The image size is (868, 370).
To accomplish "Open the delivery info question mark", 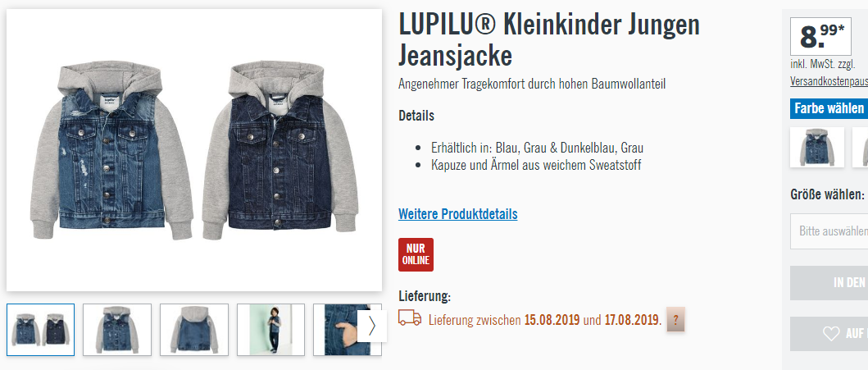I will pos(675,320).
